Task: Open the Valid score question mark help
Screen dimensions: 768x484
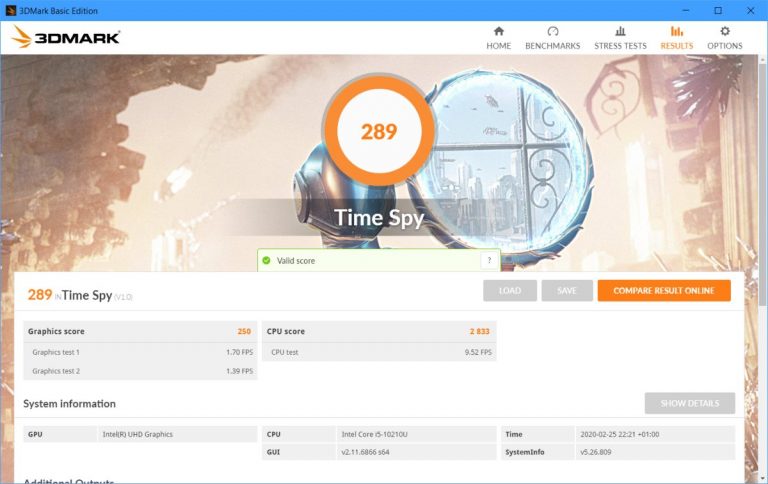Action: click(x=489, y=260)
